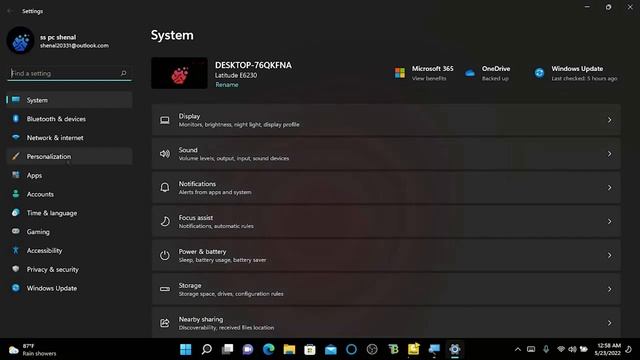The image size is (640, 360).
Task: Click the OneDrive cloud icon
Action: coord(470,73)
